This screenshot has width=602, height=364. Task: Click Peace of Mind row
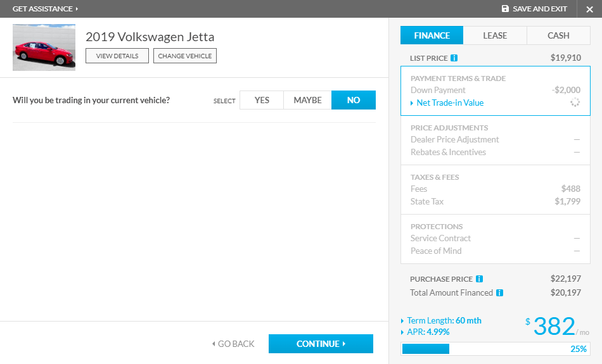(496, 251)
